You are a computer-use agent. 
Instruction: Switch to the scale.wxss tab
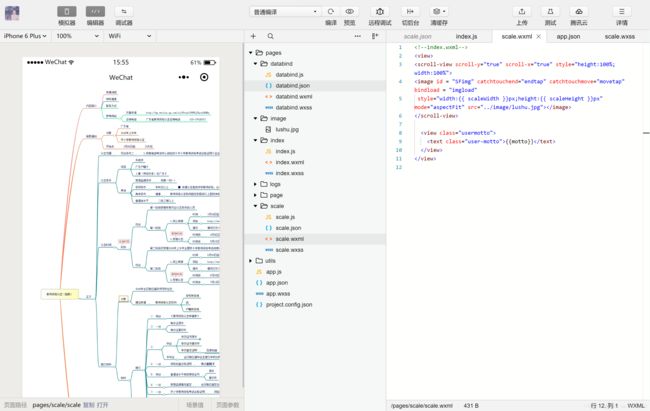coord(619,36)
